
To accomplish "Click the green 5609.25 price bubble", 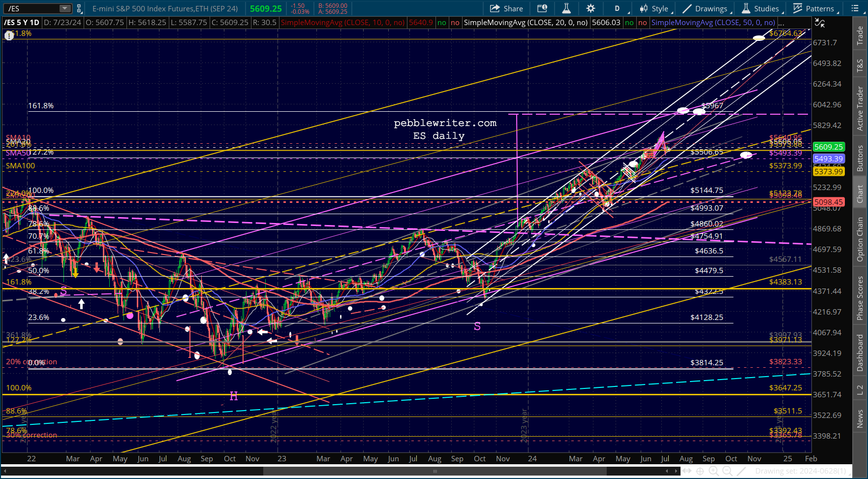I will (829, 147).
